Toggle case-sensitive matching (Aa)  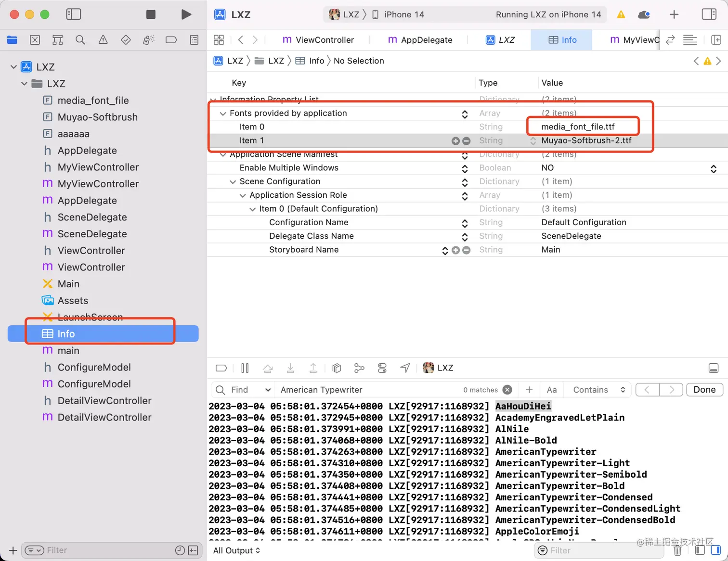(552, 390)
